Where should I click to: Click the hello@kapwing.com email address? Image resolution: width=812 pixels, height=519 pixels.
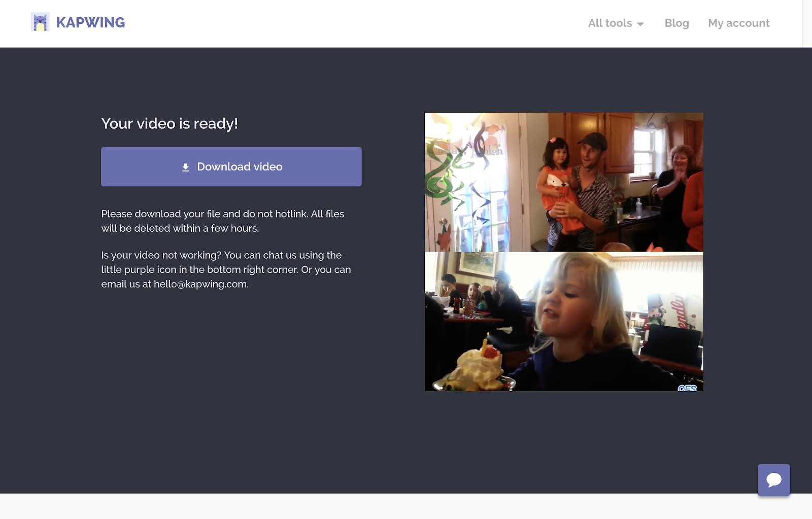200,284
